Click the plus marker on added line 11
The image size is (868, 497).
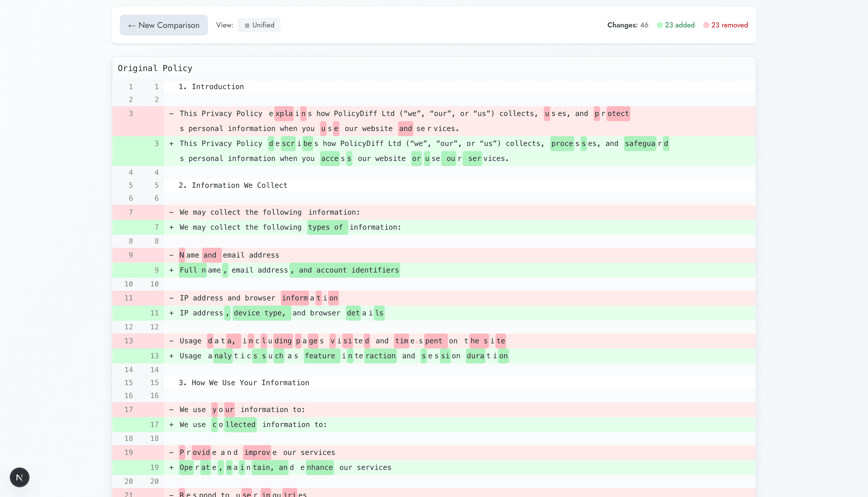click(171, 313)
